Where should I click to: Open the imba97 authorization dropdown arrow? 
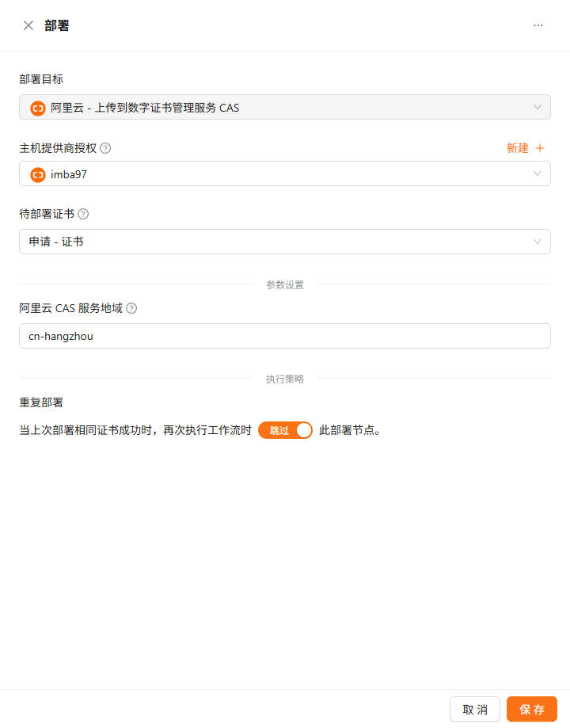(538, 173)
